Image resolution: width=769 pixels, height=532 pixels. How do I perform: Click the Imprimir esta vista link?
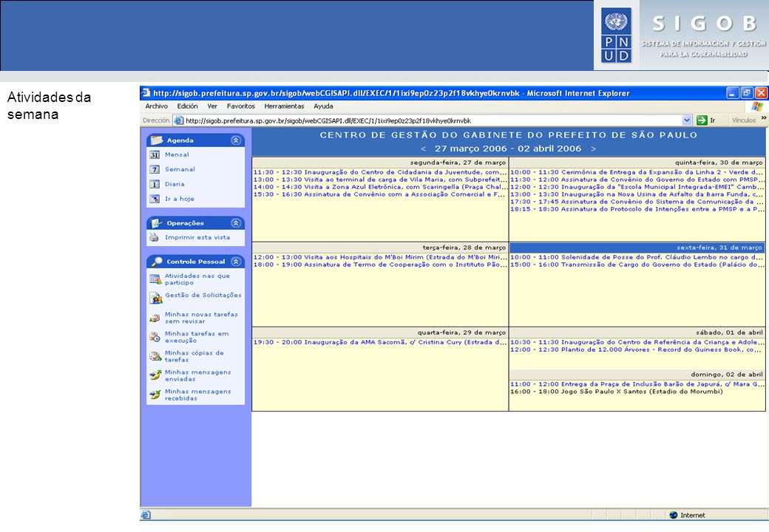point(197,238)
